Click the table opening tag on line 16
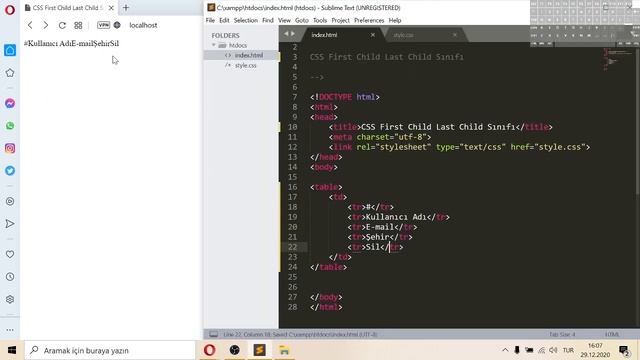 coord(326,187)
